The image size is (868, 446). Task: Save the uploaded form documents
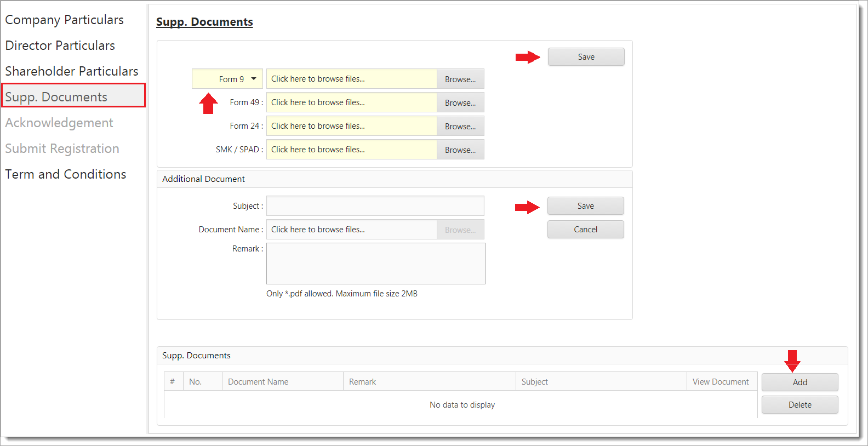coord(586,57)
